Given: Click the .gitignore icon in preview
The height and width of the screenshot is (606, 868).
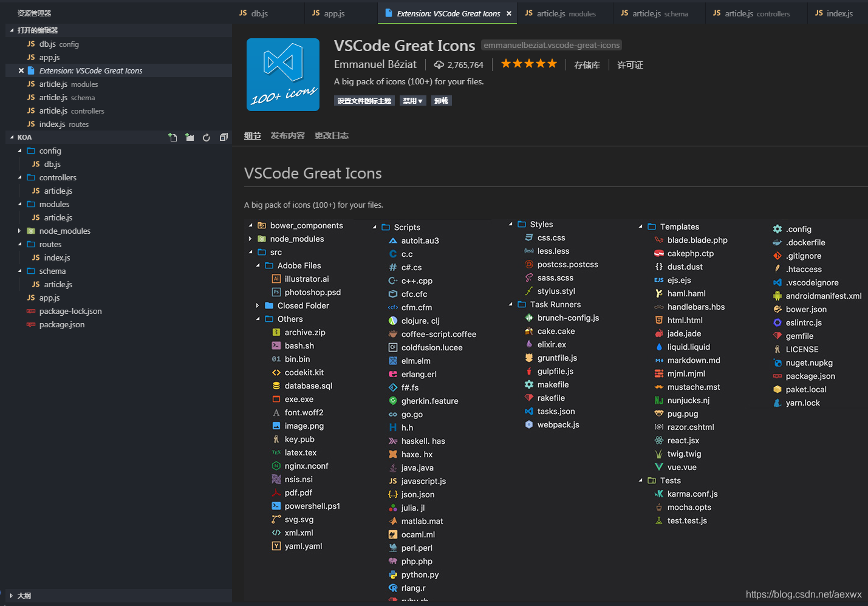Looking at the screenshot, I should 777,256.
